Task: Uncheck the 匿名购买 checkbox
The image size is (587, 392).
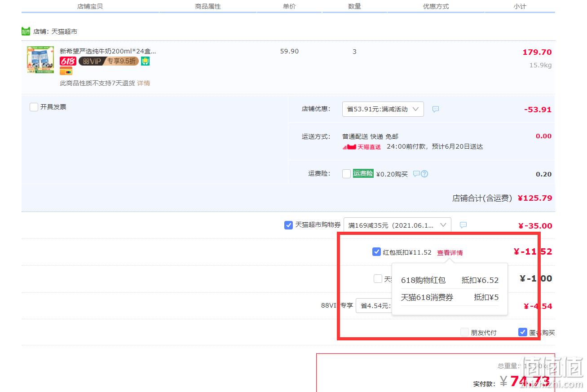Action: point(522,332)
